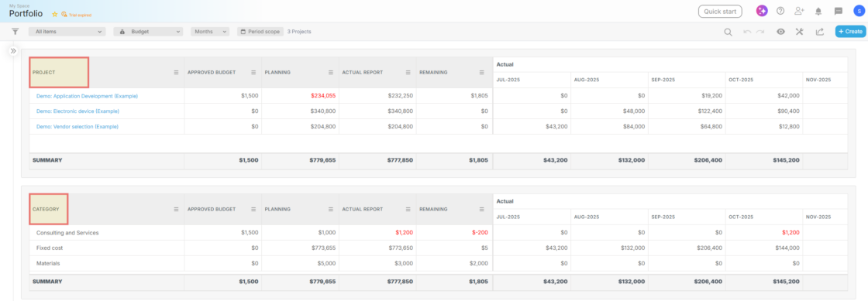The image size is (868, 301).
Task: Open ACTUAL REPORT column menu in category table
Action: (408, 210)
